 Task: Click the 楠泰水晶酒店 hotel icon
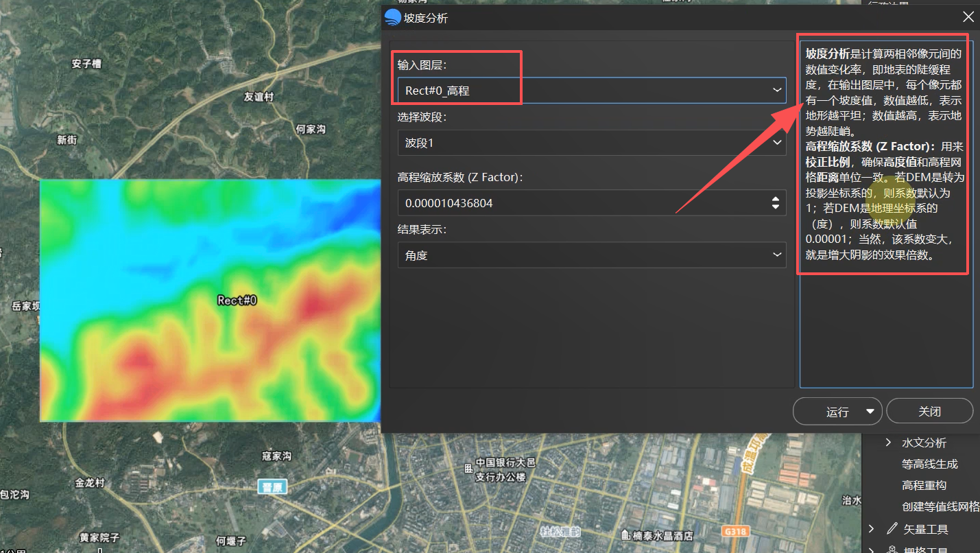tap(626, 535)
